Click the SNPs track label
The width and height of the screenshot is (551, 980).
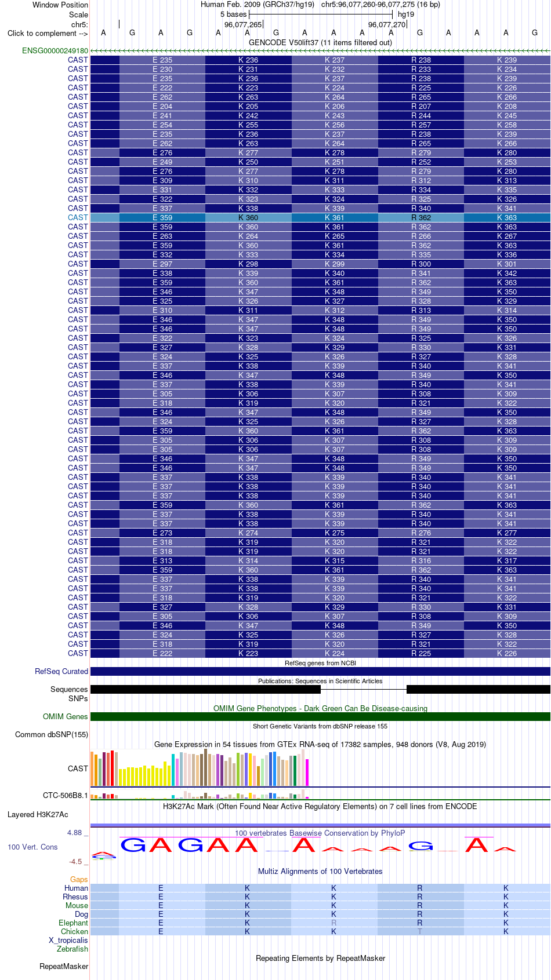(78, 699)
